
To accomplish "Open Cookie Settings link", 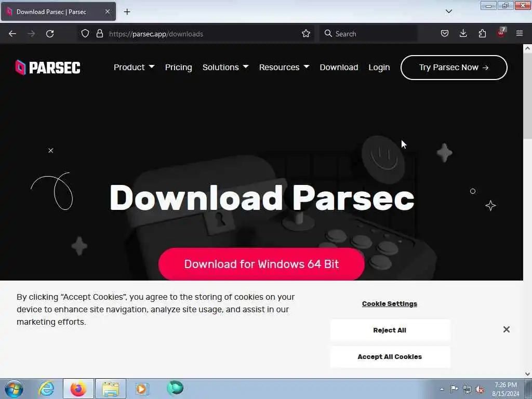I will click(x=390, y=303).
